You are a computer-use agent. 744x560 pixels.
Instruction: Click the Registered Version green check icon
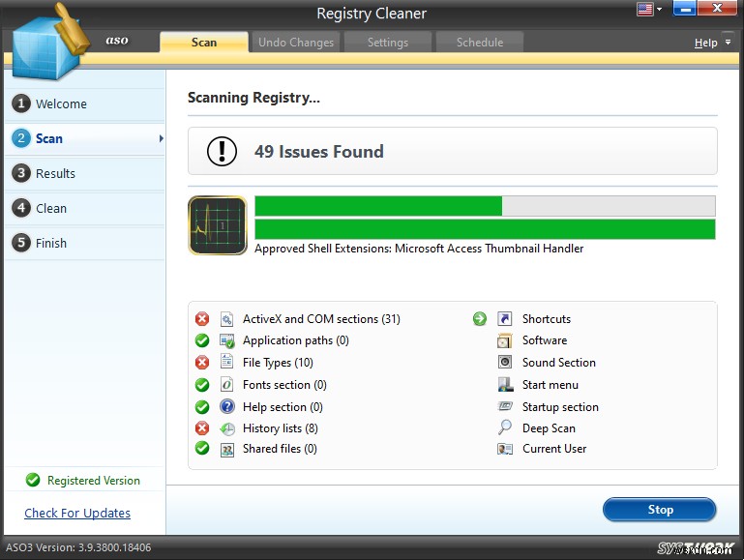(33, 480)
